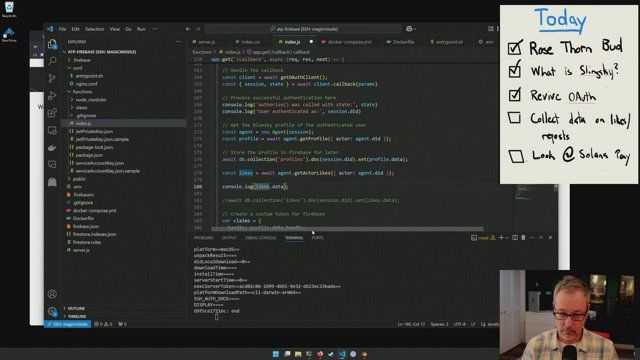Open the Manage gear icon
The image size is (640, 360).
tap(52, 311)
